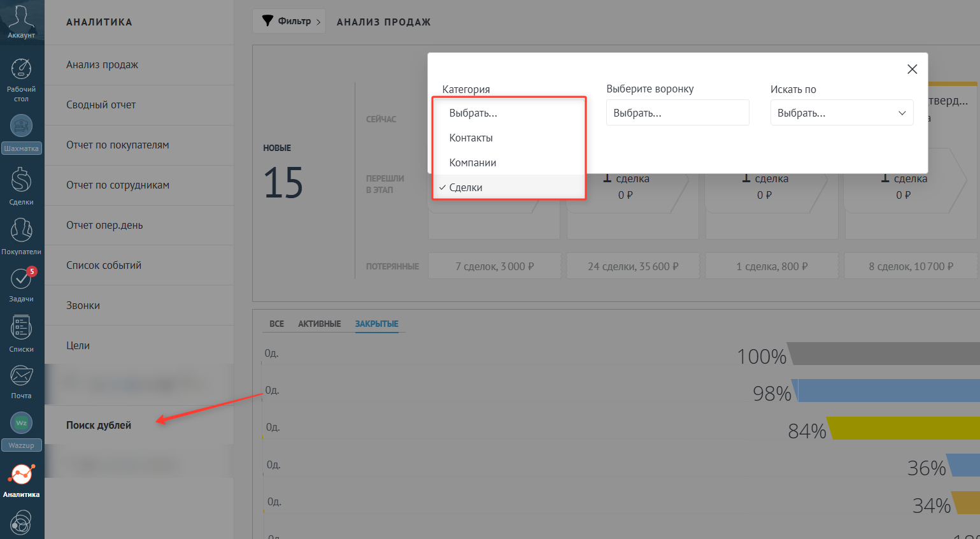Open Звонки in analytics menu
980x539 pixels.
pyautogui.click(x=139, y=306)
